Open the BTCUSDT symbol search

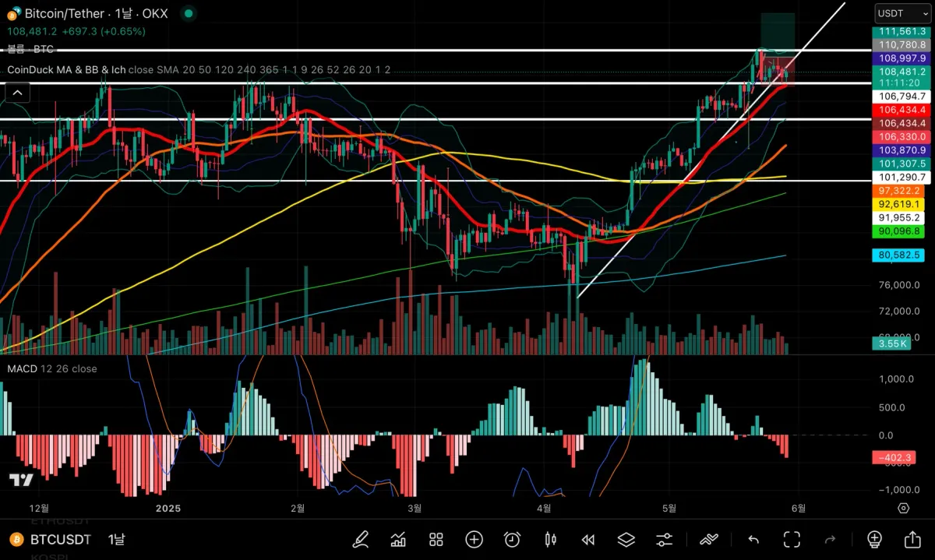click(60, 539)
